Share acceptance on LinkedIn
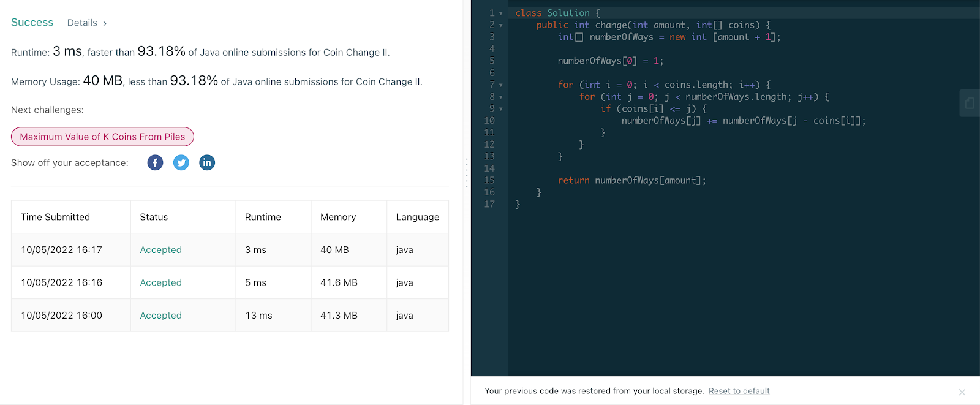 [207, 162]
